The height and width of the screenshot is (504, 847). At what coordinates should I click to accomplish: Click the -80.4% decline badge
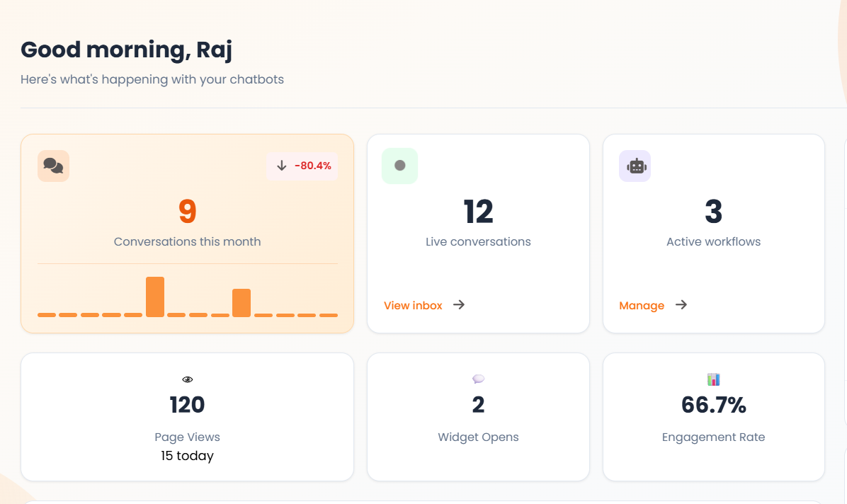(x=302, y=166)
